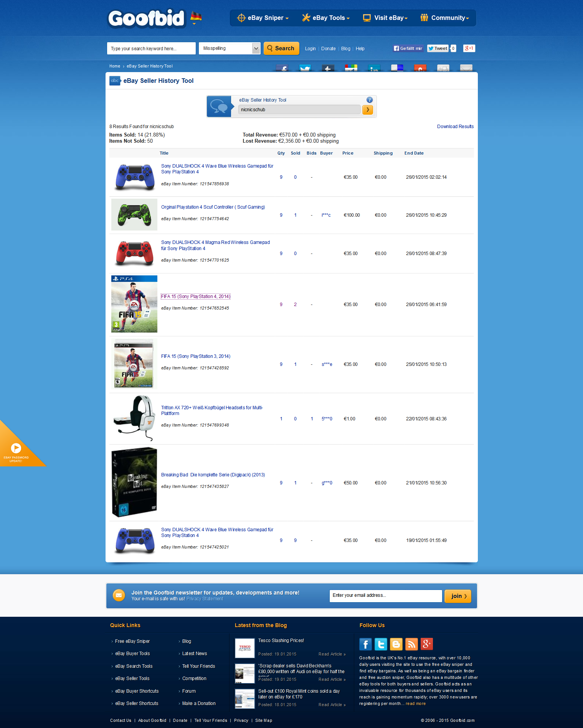This screenshot has height=728, width=583.
Task: Open the RSS feed footer icon
Action: pyautogui.click(x=411, y=644)
